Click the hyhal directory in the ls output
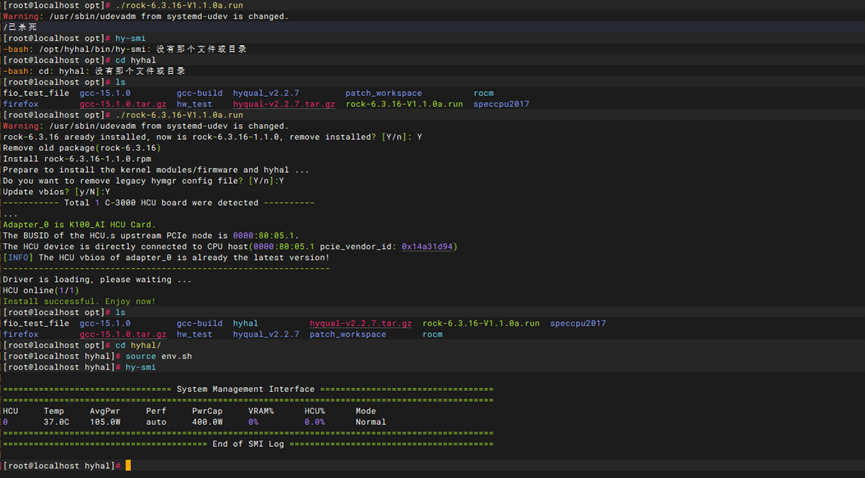The width and height of the screenshot is (865, 478). 245,323
